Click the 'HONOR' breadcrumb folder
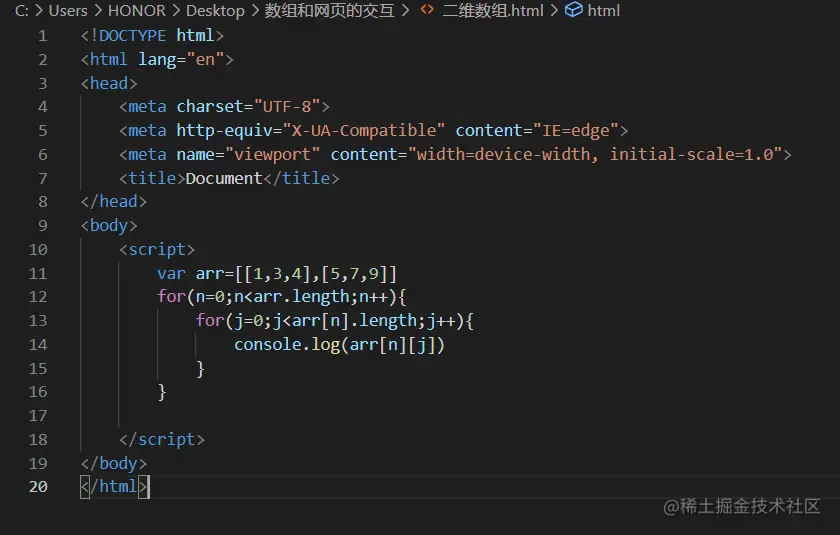 [x=137, y=10]
